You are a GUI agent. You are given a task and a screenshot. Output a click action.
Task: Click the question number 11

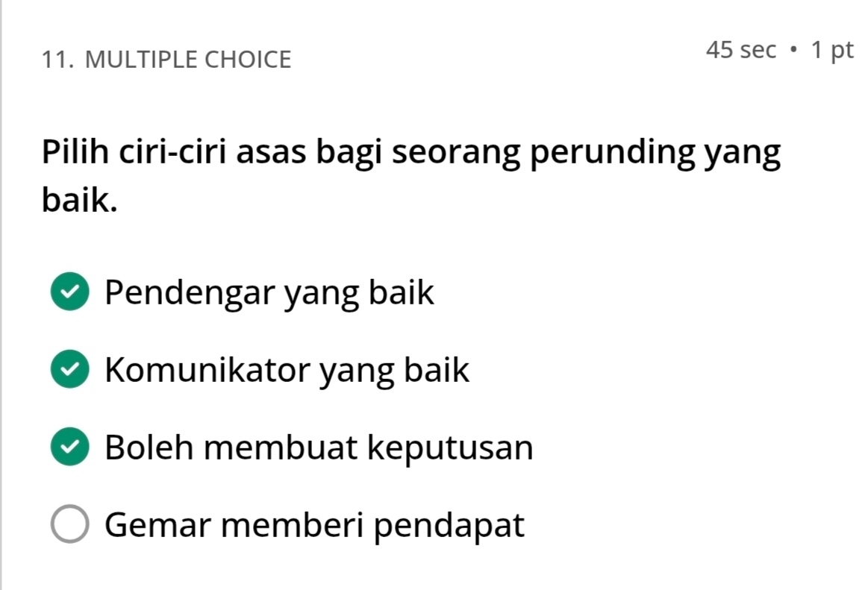pos(57,59)
